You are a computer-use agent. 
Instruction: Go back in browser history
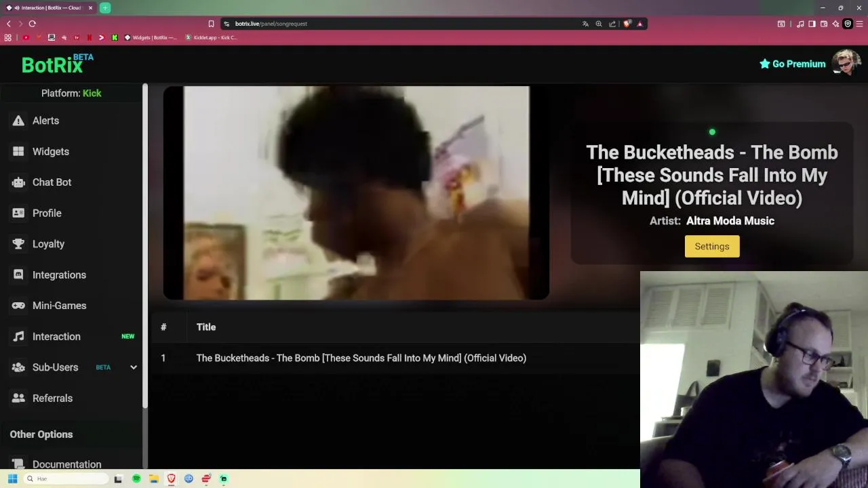[8, 24]
